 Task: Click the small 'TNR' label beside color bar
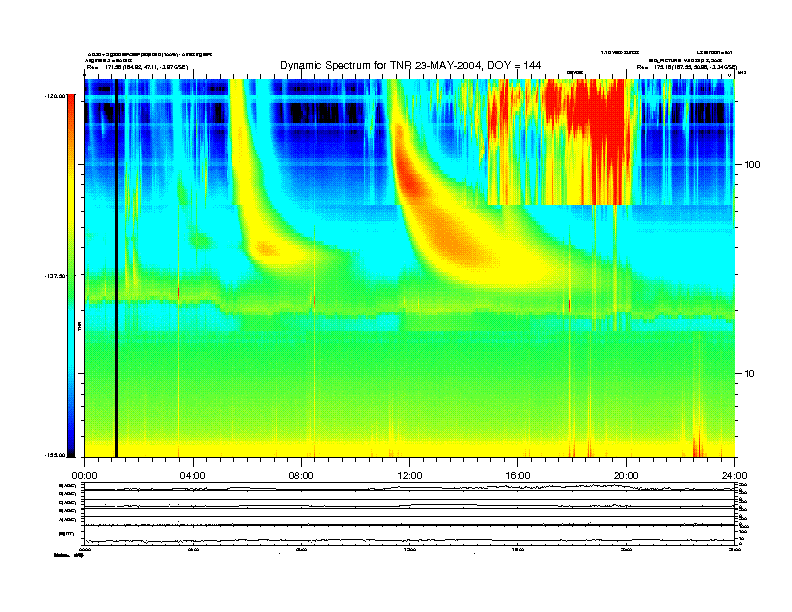coord(80,327)
